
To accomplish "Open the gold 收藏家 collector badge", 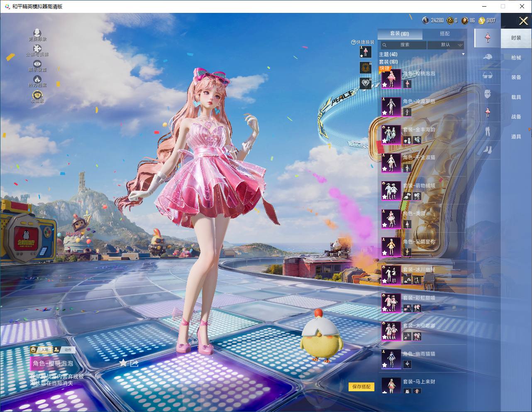I will click(37, 95).
